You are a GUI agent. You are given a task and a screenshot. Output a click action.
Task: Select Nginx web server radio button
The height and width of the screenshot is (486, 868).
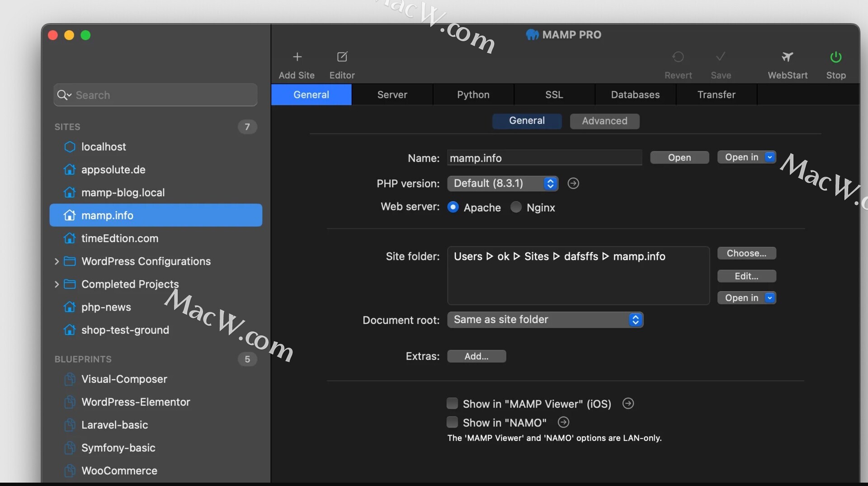click(x=516, y=207)
